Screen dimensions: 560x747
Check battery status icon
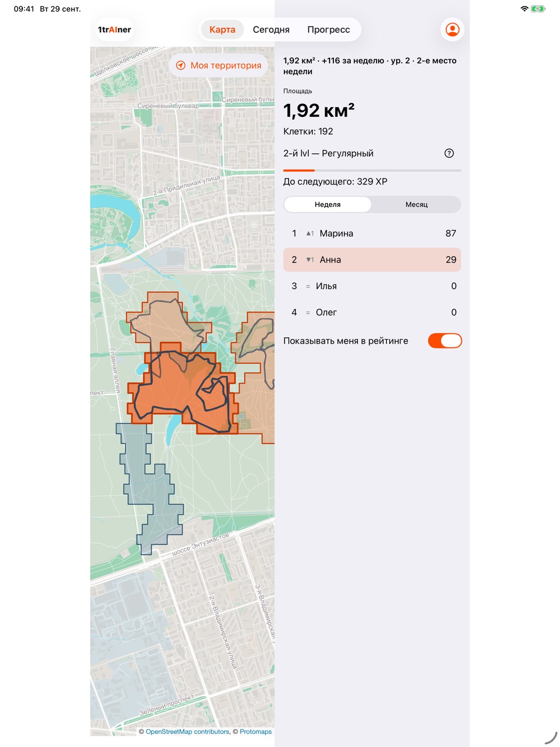pos(538,9)
